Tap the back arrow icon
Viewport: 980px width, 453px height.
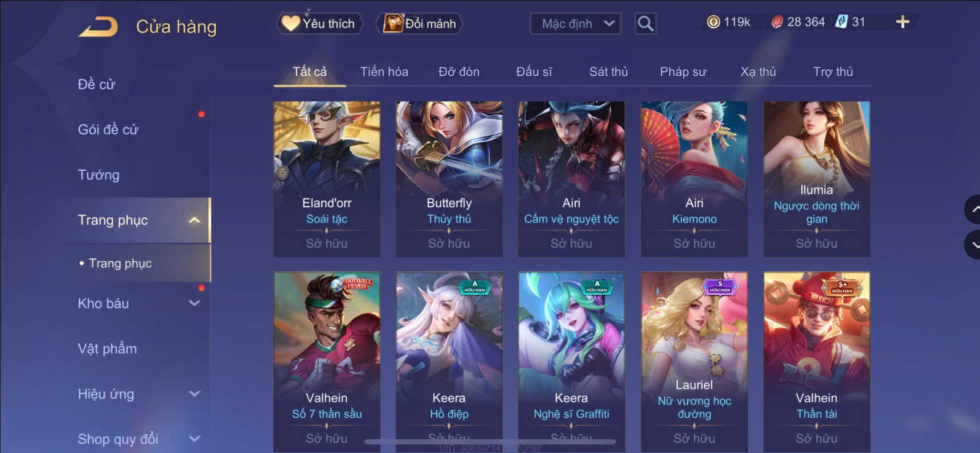(98, 26)
